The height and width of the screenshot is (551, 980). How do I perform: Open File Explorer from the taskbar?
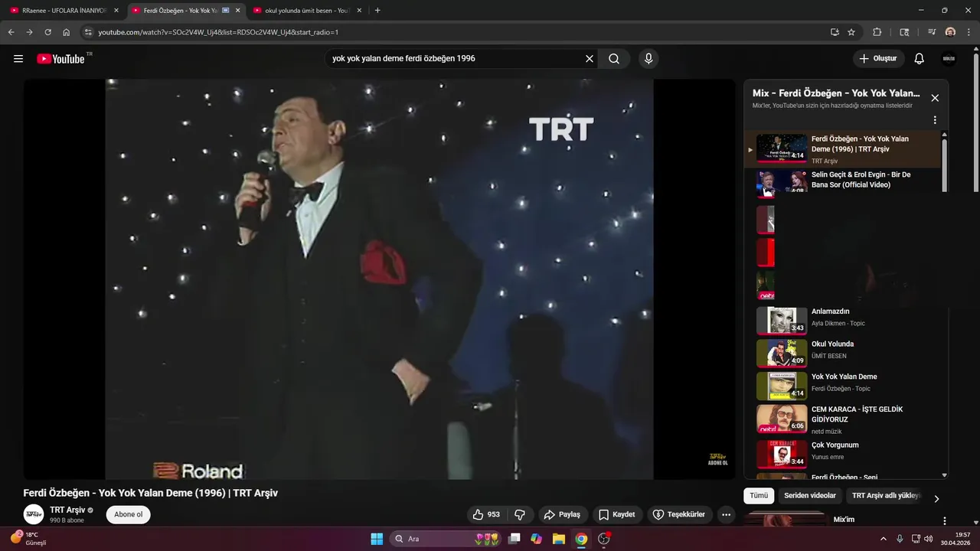(558, 539)
